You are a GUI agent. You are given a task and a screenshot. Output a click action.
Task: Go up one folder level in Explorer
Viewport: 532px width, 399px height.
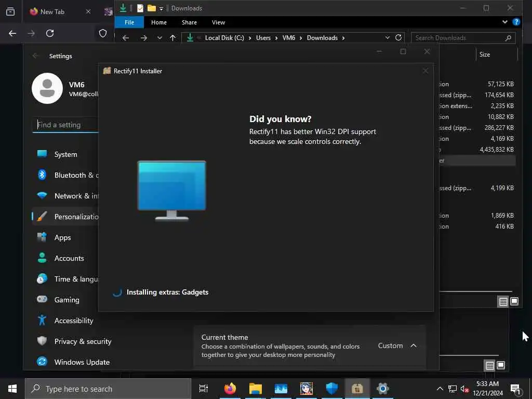[x=172, y=38]
